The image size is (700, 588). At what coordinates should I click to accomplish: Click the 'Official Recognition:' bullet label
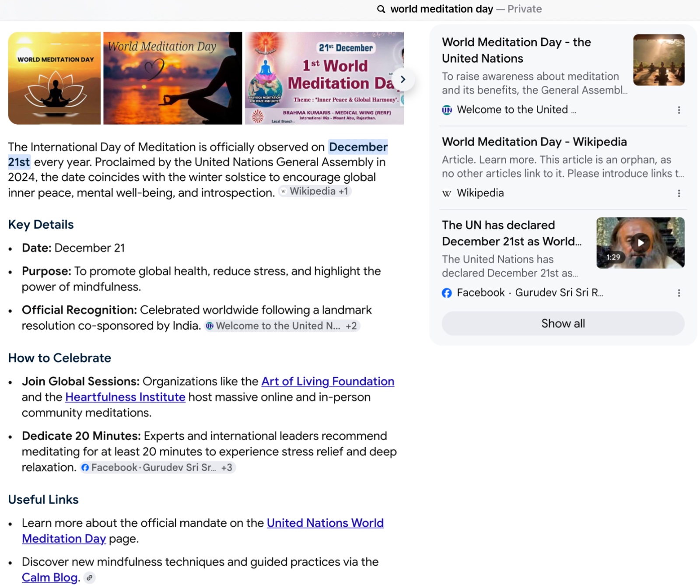80,310
